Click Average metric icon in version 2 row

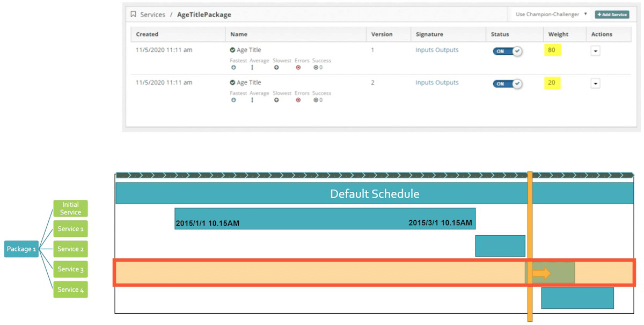[x=252, y=100]
